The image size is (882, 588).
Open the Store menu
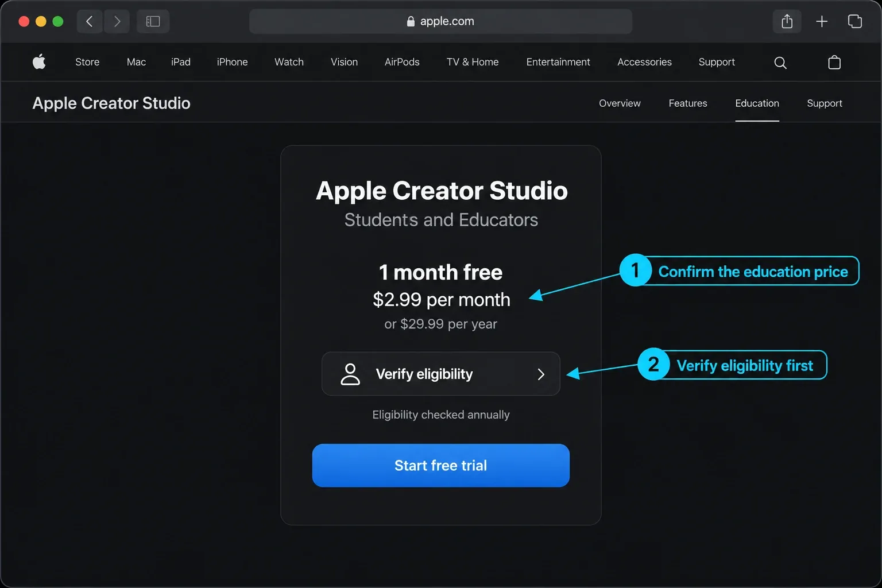(x=87, y=62)
